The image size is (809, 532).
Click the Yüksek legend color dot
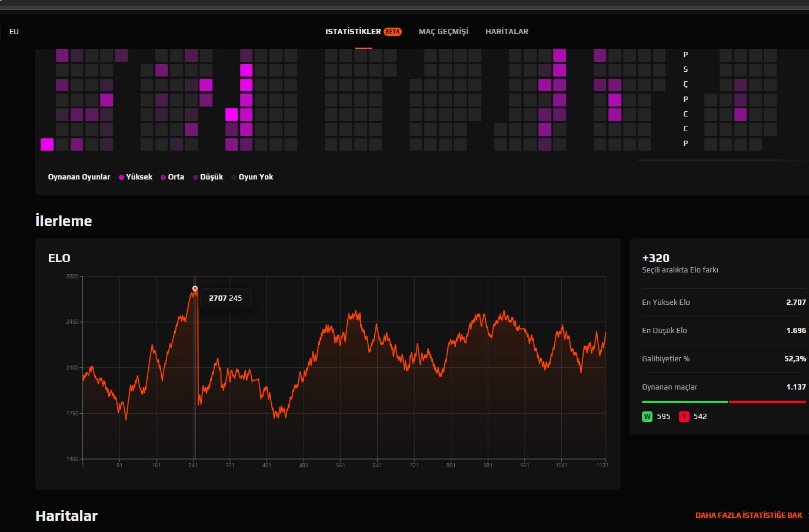[x=121, y=177]
